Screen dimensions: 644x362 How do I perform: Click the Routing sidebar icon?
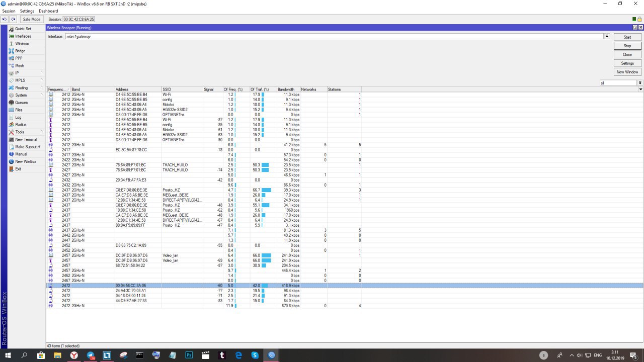tap(11, 87)
